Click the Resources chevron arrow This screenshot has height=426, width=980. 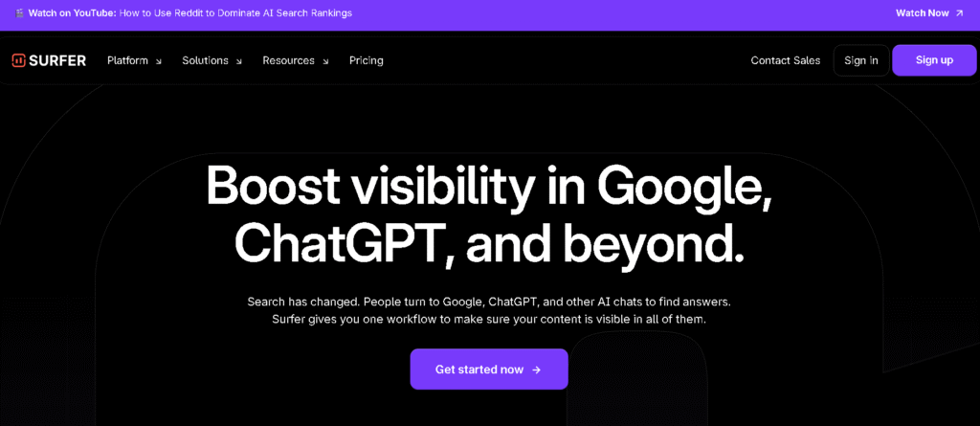pyautogui.click(x=325, y=61)
